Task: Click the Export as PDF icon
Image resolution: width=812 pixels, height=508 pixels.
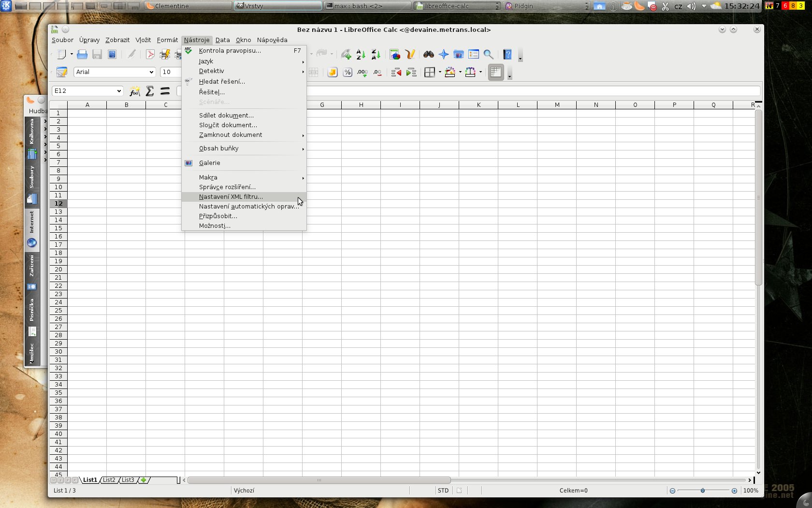Action: [150, 55]
